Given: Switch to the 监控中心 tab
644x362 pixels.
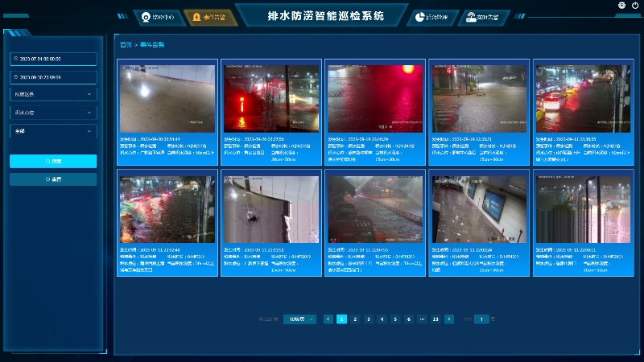Looking at the screenshot, I should [x=158, y=17].
